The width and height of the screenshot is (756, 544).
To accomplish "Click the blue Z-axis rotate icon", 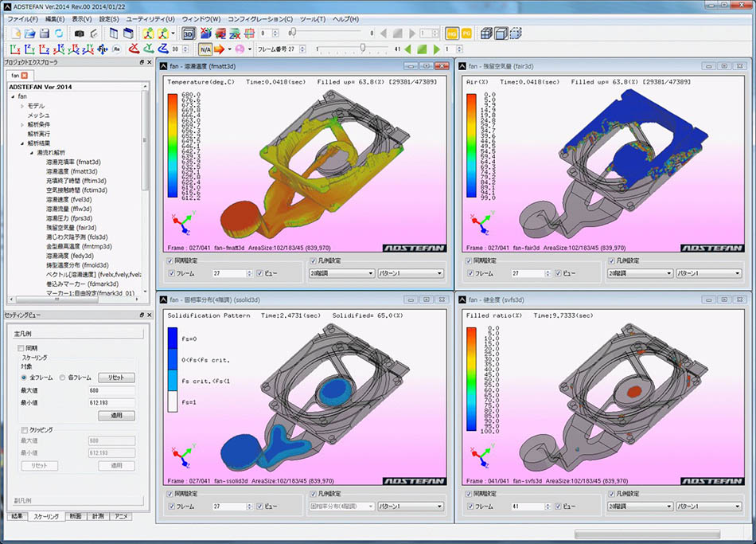I will point(163,49).
